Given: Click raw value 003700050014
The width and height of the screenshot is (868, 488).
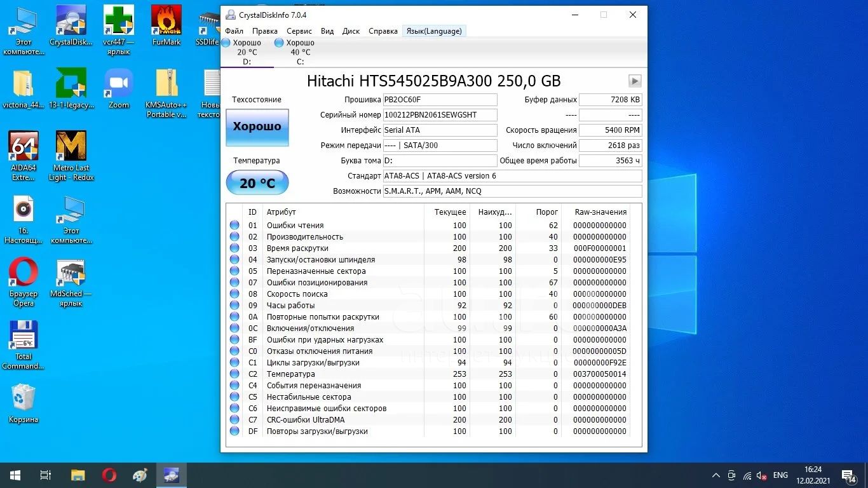Looking at the screenshot, I should tap(599, 374).
